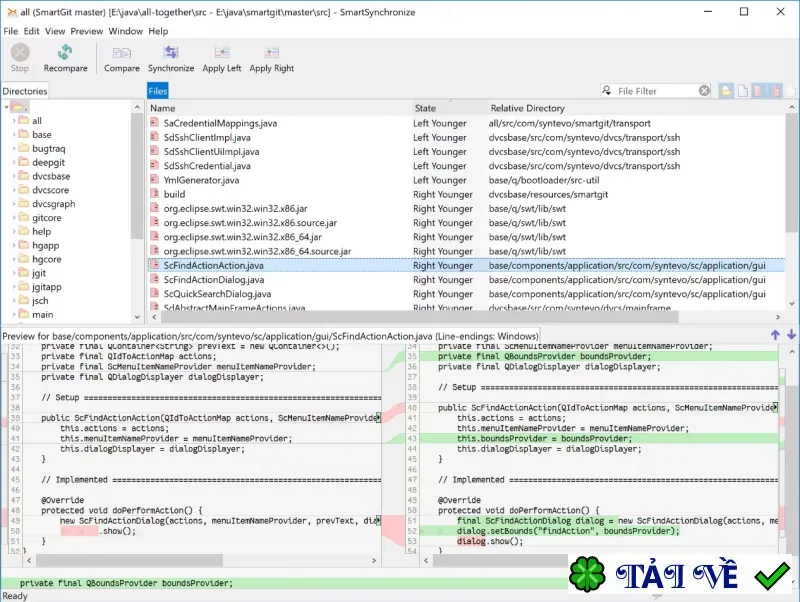Select org.eclipse.swt.win32.win32.x86.jar file
Viewport: 800px width, 602px height.
tap(467, 208)
